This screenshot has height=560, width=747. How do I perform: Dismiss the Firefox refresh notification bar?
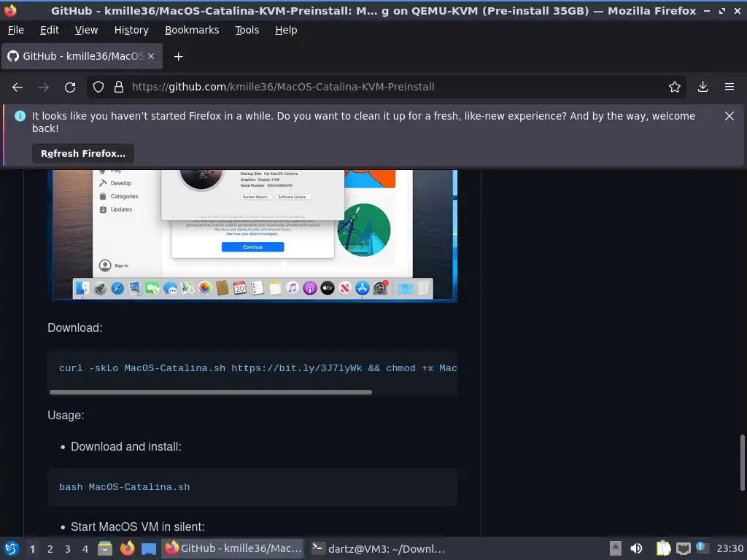[x=729, y=116]
